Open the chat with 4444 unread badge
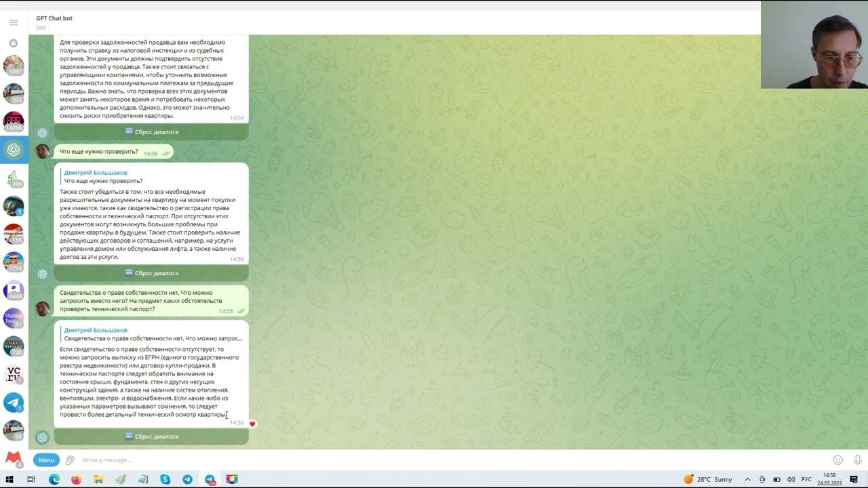This screenshot has height=488, width=868. 13,290
